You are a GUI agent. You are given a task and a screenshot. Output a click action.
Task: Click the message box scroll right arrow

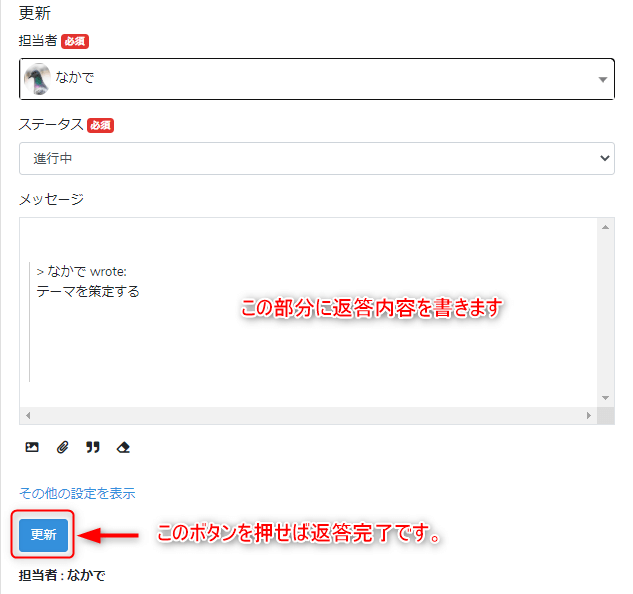click(589, 416)
